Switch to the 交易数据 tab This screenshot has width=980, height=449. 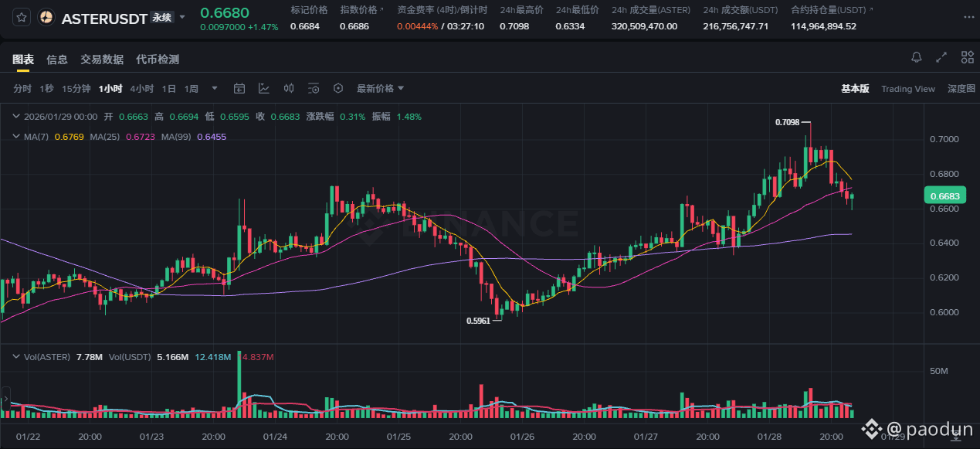[x=102, y=60]
